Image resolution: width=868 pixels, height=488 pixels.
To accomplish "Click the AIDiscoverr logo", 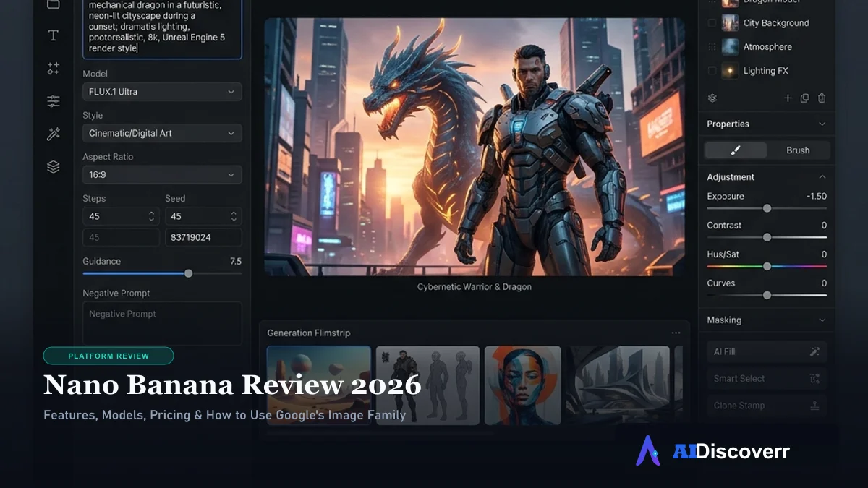I will (x=713, y=451).
